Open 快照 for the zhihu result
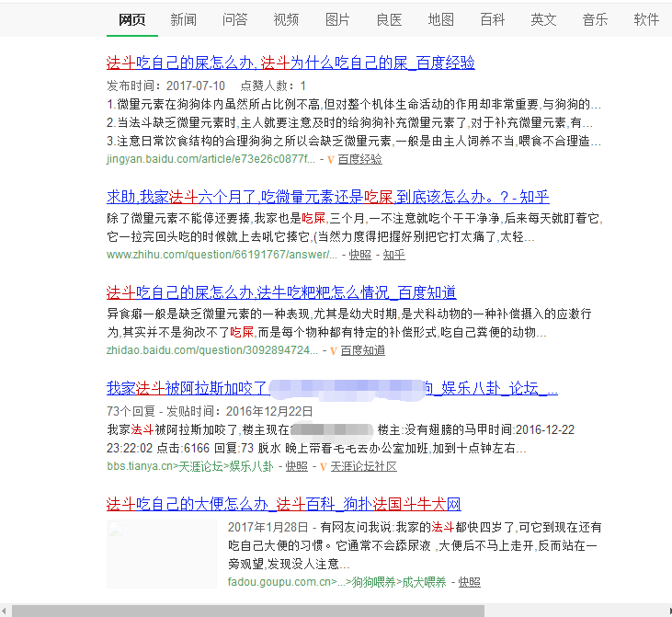Viewport: 672px width, 617px height. pos(360,255)
